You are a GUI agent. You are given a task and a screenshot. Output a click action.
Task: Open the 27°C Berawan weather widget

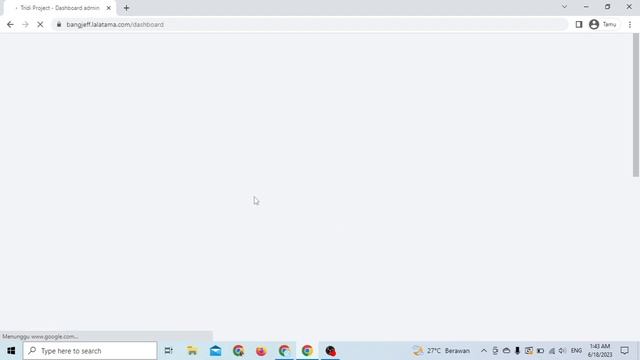click(x=442, y=351)
